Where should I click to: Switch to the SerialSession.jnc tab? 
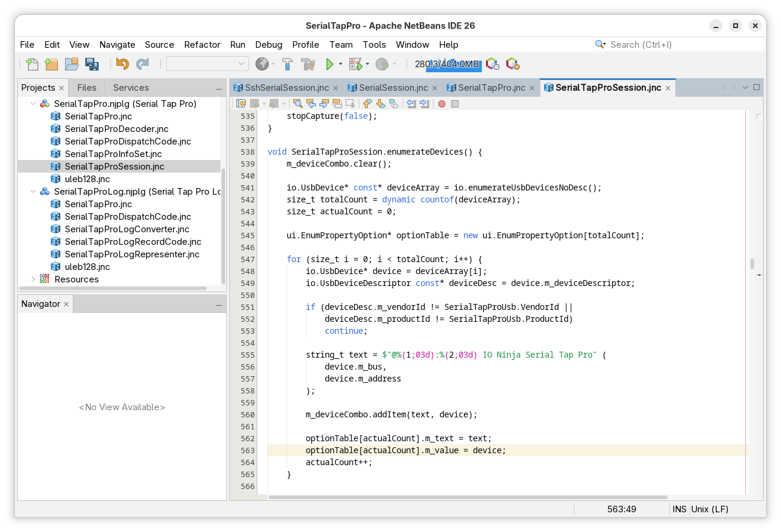tap(393, 88)
